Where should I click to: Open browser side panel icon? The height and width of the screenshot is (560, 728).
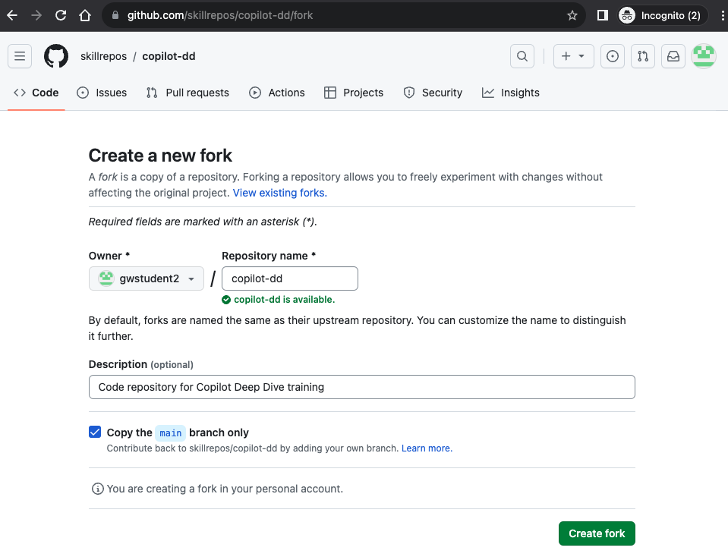click(x=602, y=15)
